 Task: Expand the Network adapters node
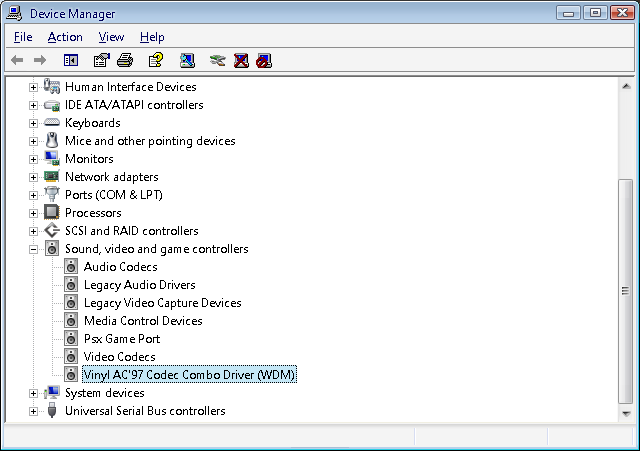point(33,177)
